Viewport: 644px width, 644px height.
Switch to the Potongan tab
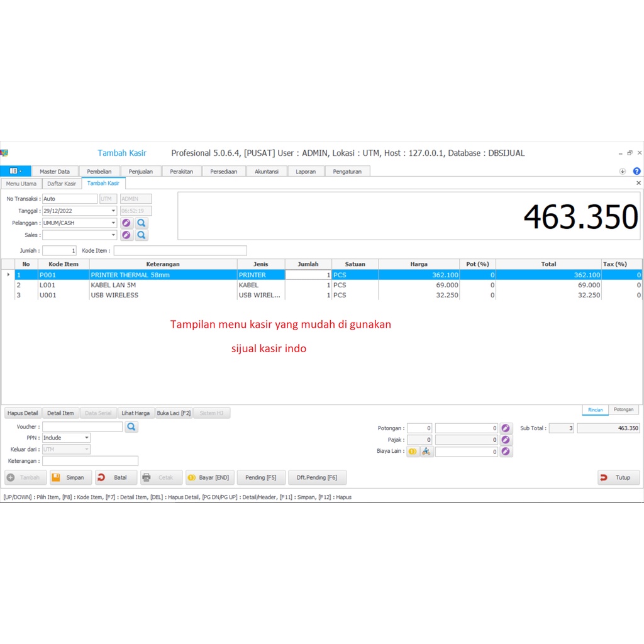click(x=623, y=409)
